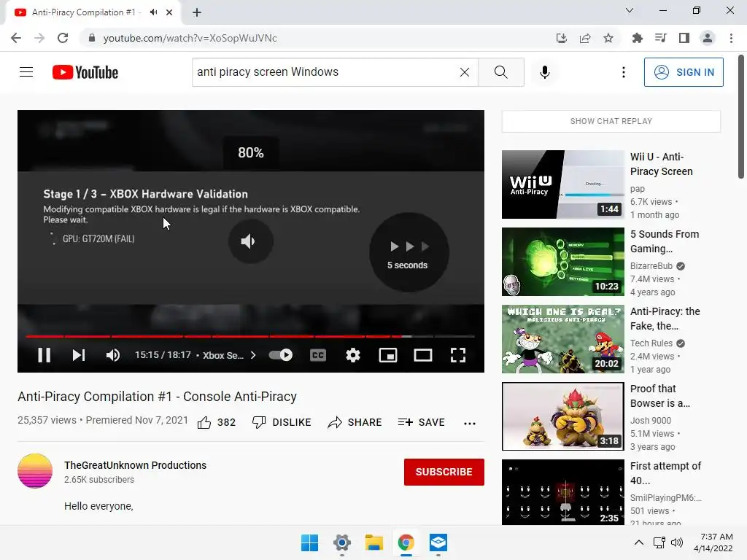Subscribe to TheGreatUnknown Productions
This screenshot has height=560, width=747.
point(444,472)
